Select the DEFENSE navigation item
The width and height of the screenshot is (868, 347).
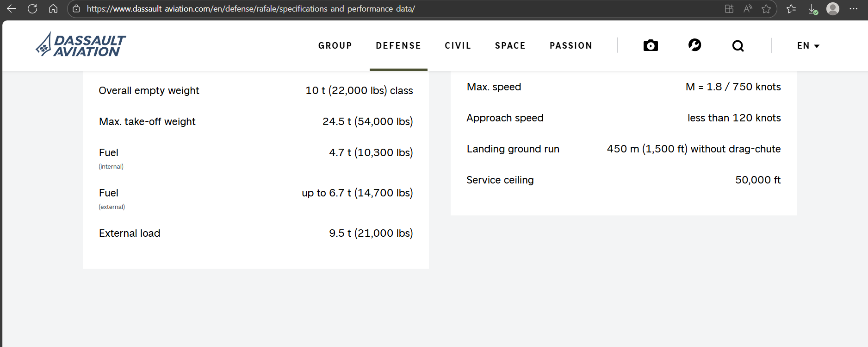pyautogui.click(x=398, y=46)
